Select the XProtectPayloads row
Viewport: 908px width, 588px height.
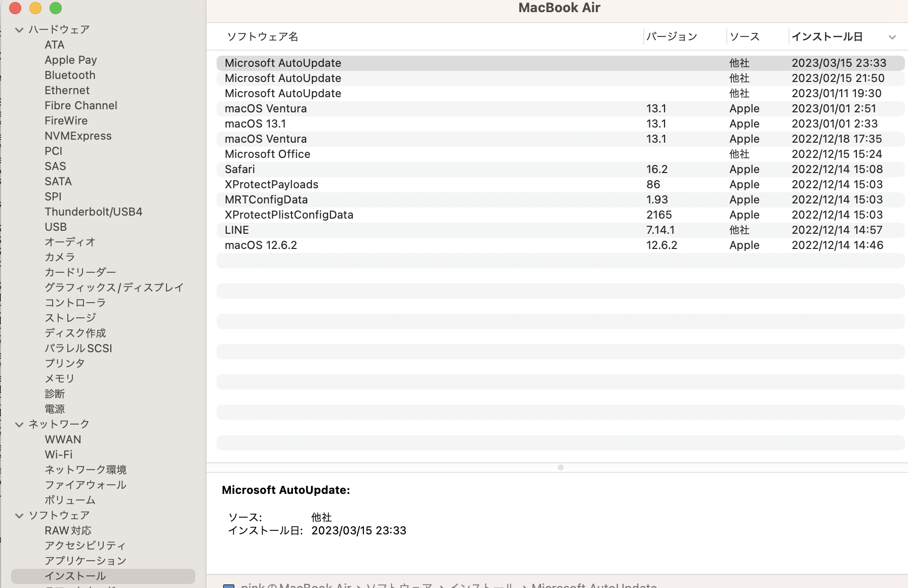560,185
